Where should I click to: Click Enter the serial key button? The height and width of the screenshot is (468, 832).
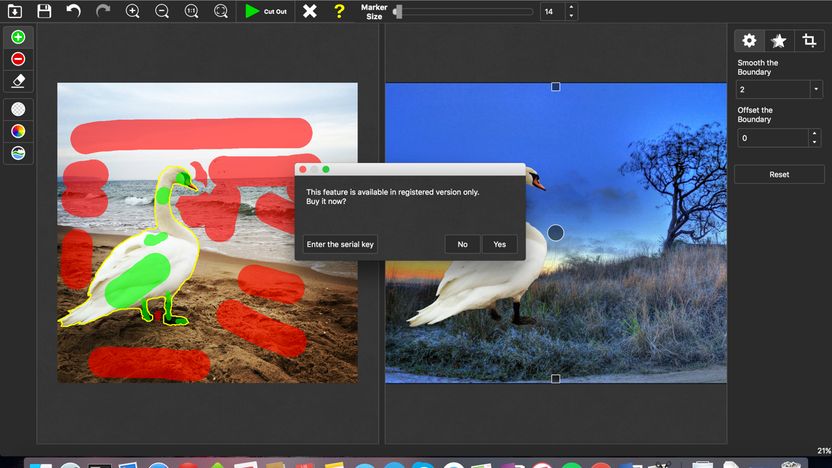[340, 244]
